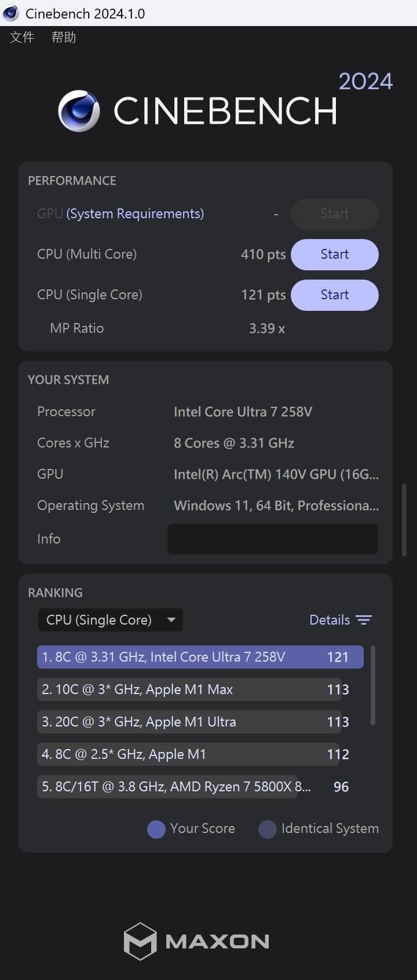This screenshot has width=417, height=980.
Task: Click the Info text field
Action: 272,539
